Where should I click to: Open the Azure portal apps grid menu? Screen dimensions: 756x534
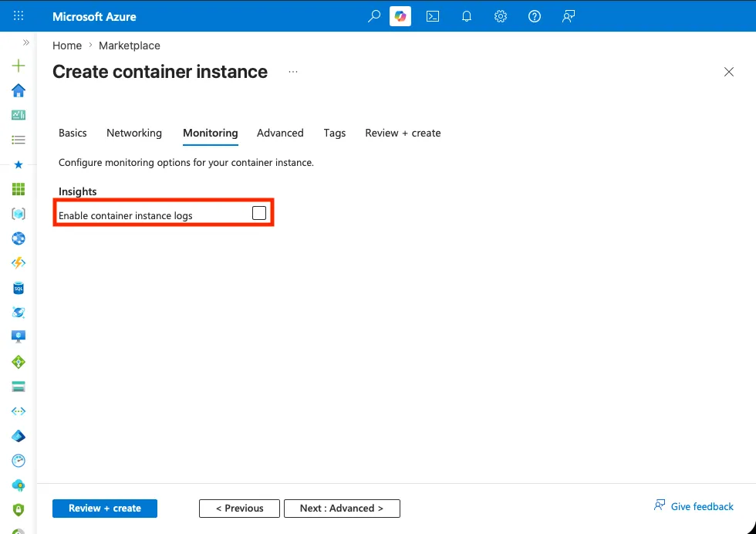[19, 16]
